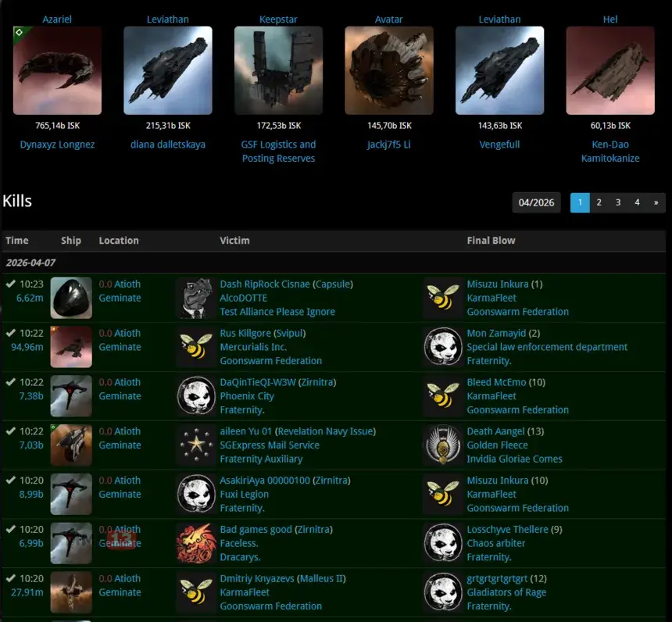Screen dimensions: 672x622
Task: Click the Avatar titan ship image
Action: (x=389, y=71)
